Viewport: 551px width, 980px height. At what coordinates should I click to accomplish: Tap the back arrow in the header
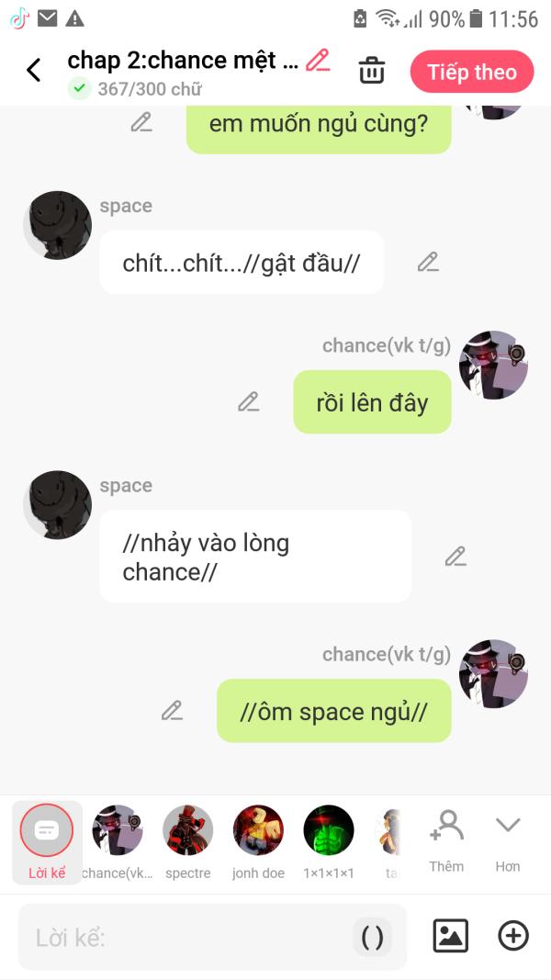click(34, 70)
